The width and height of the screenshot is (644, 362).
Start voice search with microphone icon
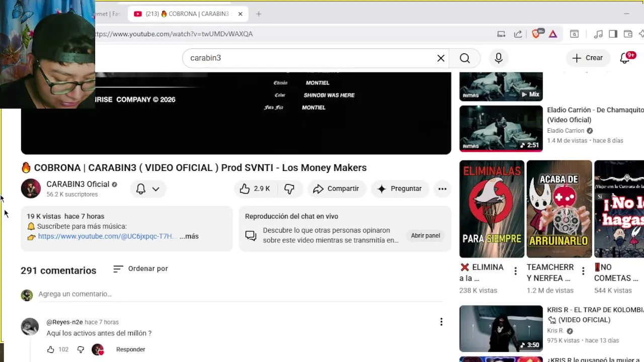[x=499, y=58]
